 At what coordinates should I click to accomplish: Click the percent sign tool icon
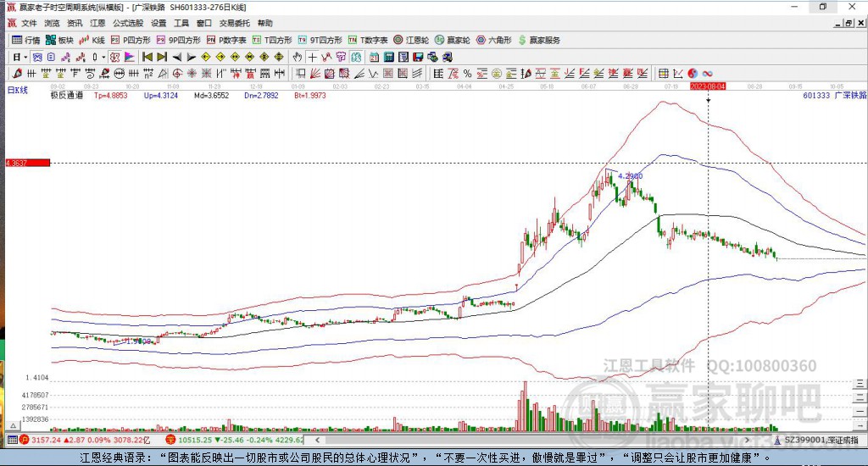(x=467, y=74)
